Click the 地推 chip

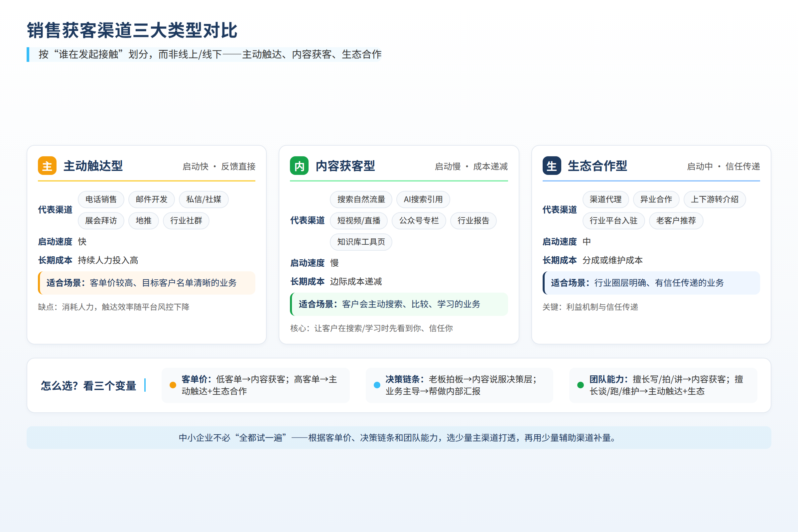(144, 221)
